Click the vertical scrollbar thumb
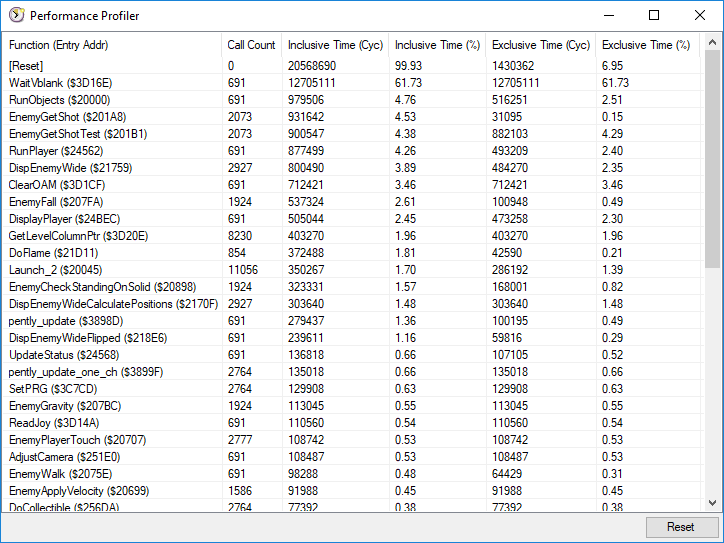The height and width of the screenshot is (543, 724). click(x=712, y=159)
